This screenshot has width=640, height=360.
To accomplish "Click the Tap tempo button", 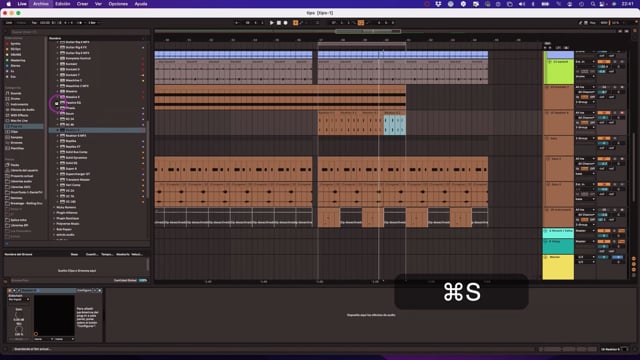I will 35,23.
